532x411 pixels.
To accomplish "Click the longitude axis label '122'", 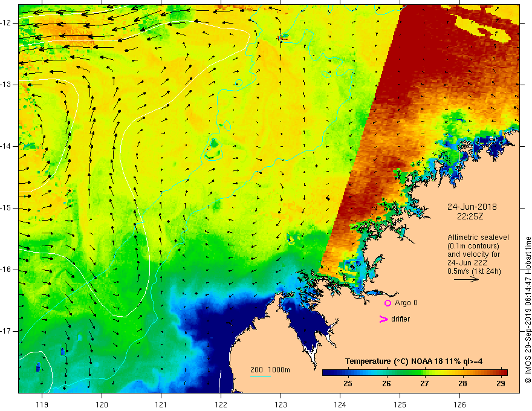I will (221, 404).
